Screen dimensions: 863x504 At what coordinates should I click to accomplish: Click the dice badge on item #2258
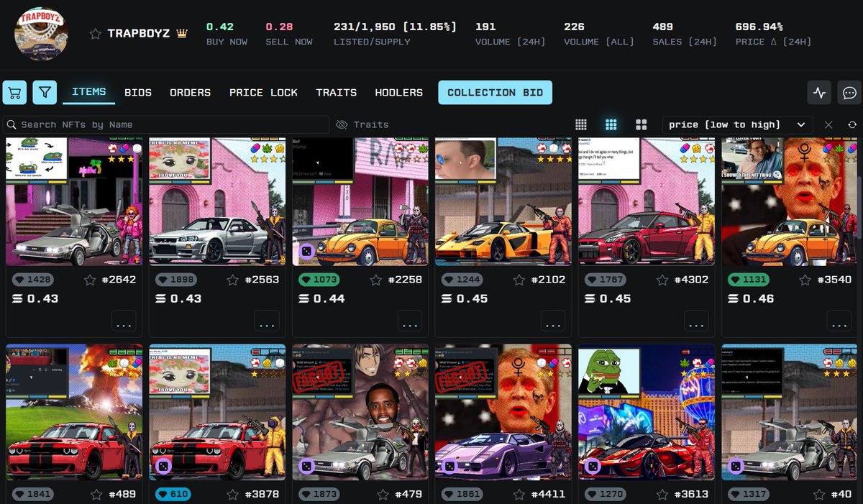pos(306,252)
